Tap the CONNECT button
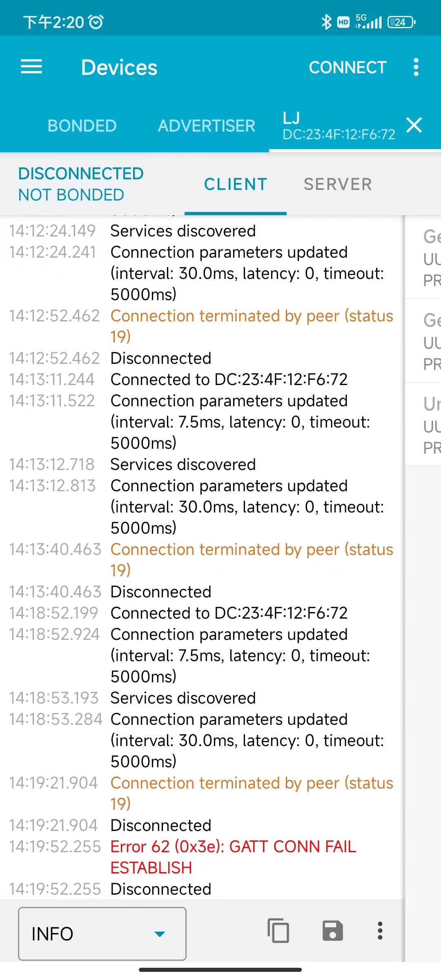Viewport: 441px width, 980px height. (x=347, y=67)
